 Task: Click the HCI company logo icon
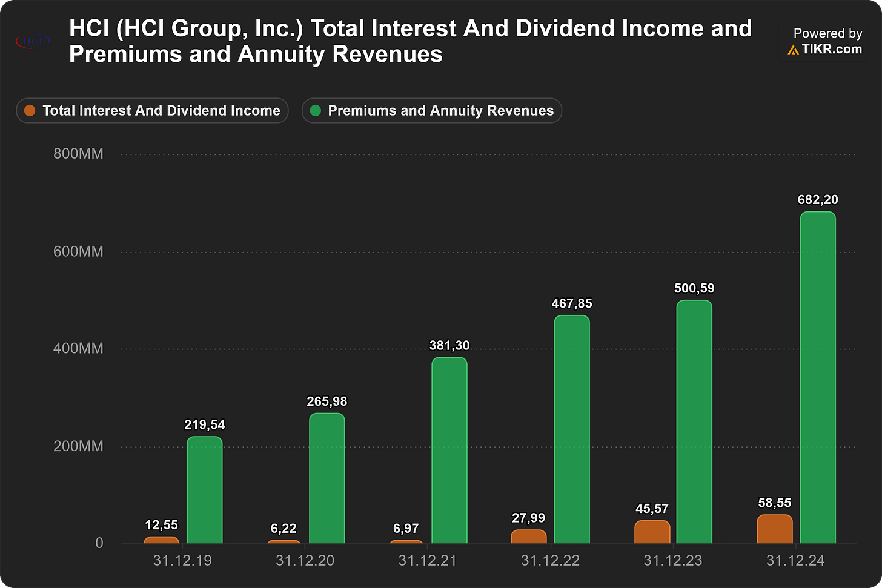(x=33, y=41)
